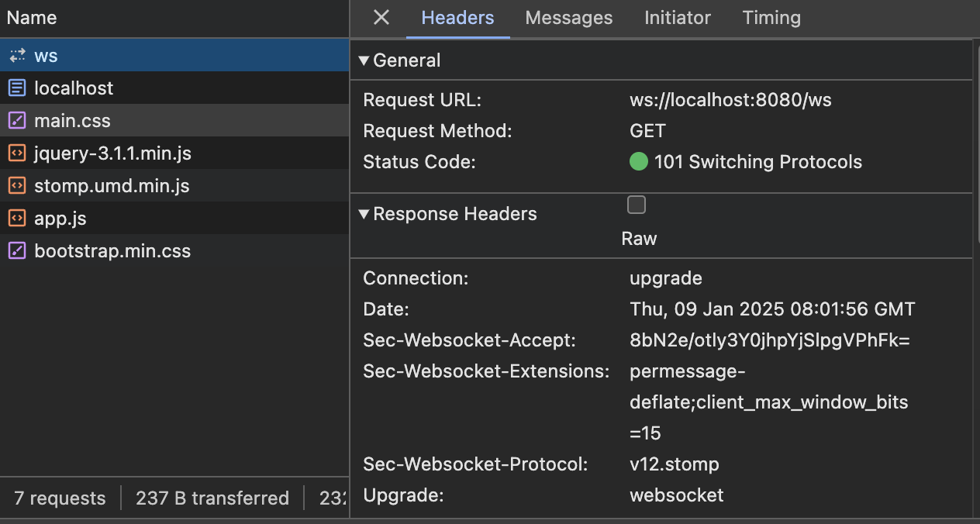This screenshot has width=980, height=524.
Task: Close the request details panel
Action: pos(380,17)
